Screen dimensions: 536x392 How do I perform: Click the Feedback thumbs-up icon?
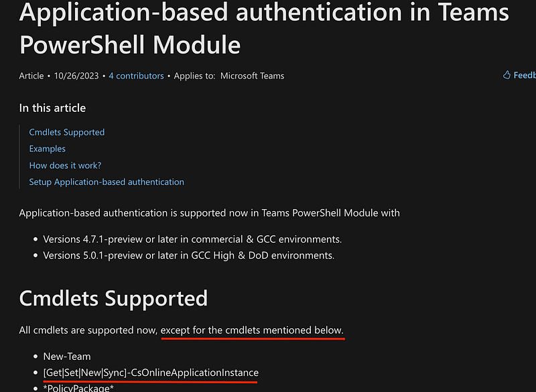507,74
